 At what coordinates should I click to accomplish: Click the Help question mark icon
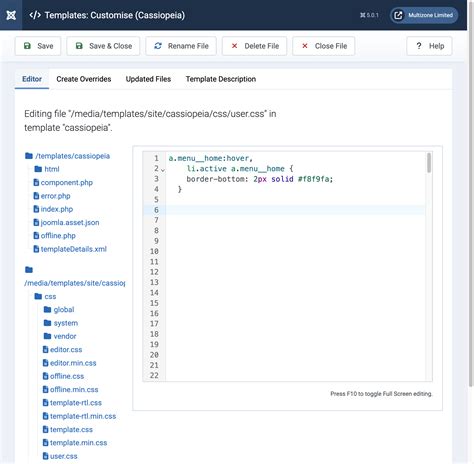(419, 46)
